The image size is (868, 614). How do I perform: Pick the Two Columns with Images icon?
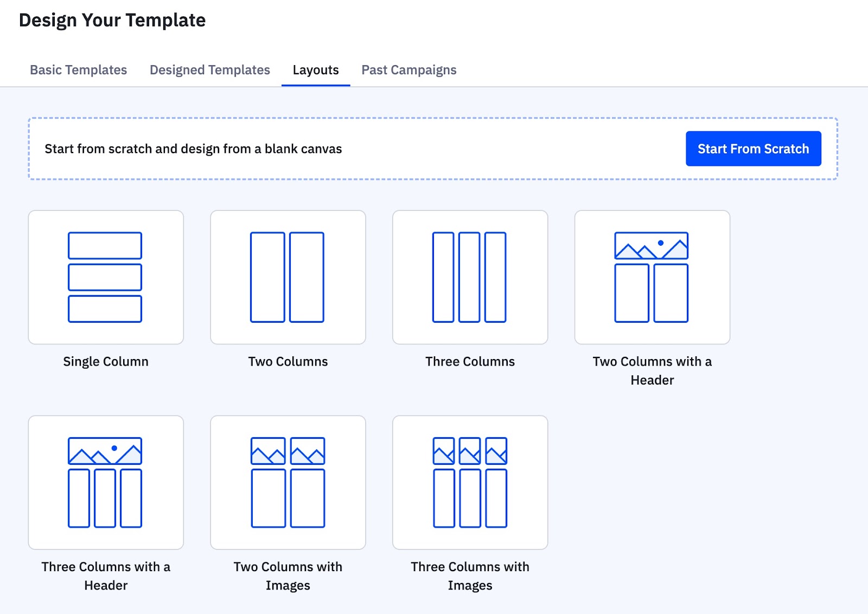click(288, 482)
